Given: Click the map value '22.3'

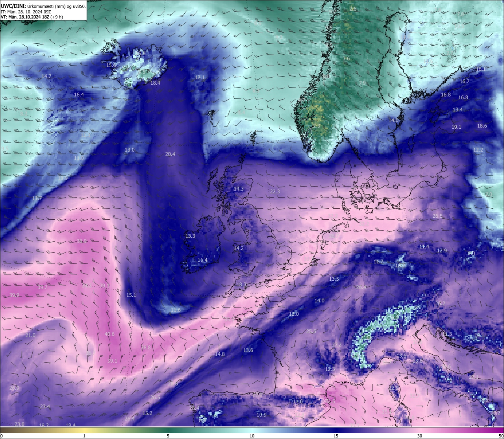Looking at the screenshot, I should point(275,192).
